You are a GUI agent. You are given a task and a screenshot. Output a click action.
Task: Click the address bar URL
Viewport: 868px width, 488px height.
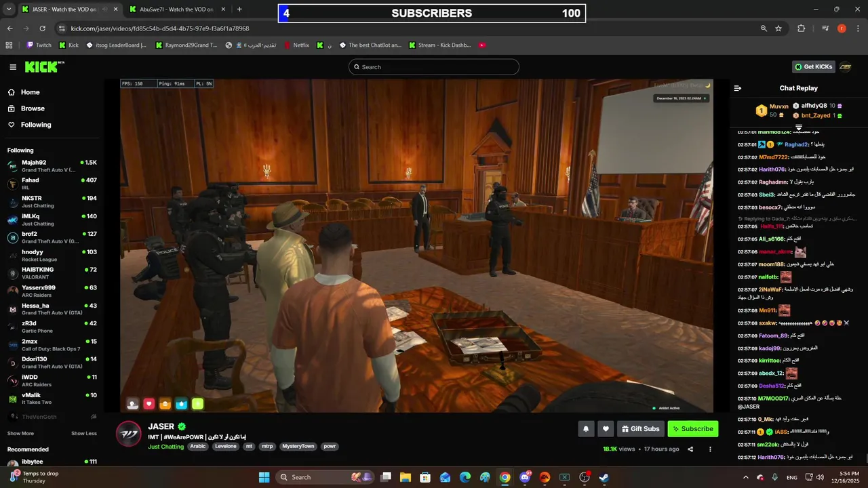pos(160,28)
